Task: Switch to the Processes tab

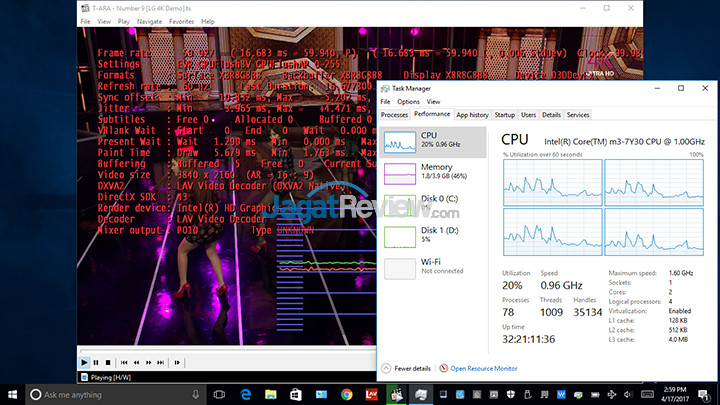Action: click(x=394, y=115)
